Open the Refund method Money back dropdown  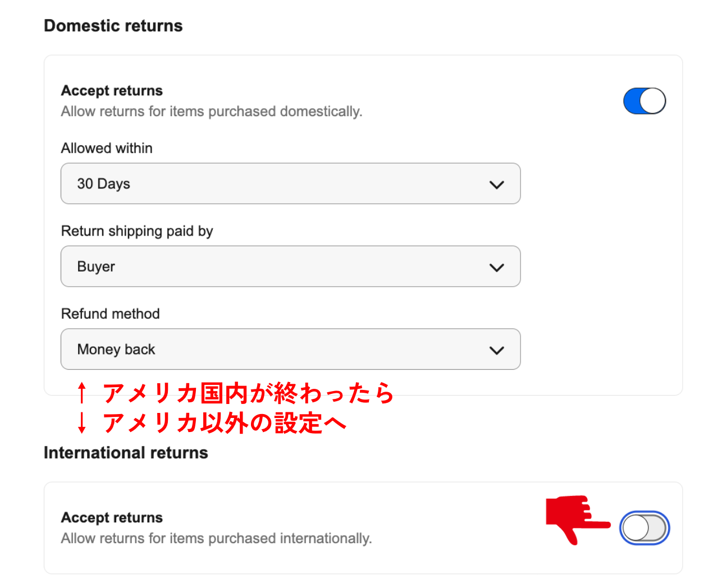(x=290, y=349)
